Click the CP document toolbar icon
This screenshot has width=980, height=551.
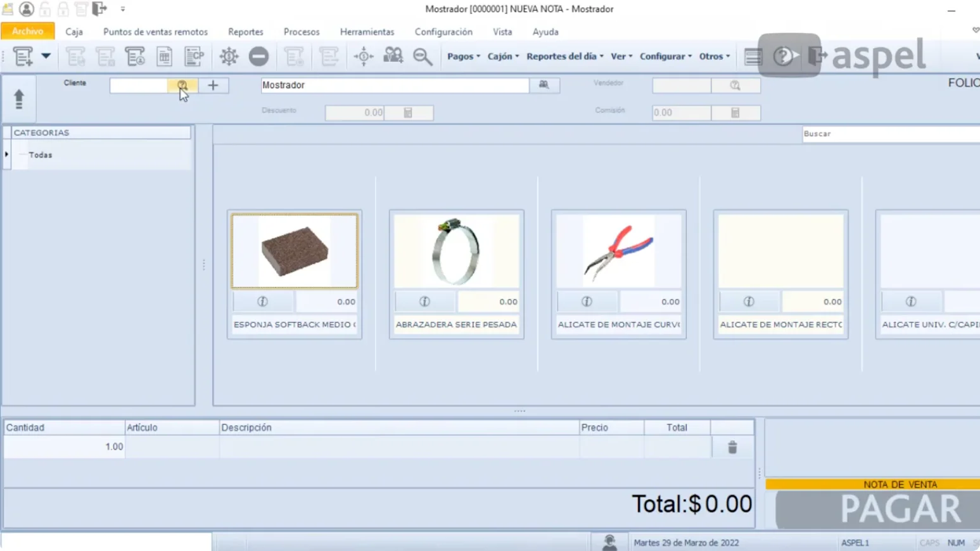[194, 56]
